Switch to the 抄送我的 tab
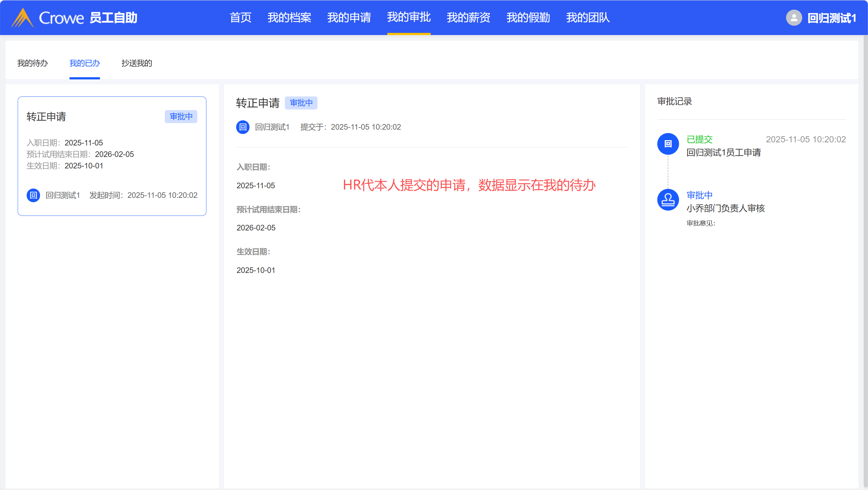Image resolution: width=868 pixels, height=490 pixels. pyautogui.click(x=137, y=63)
